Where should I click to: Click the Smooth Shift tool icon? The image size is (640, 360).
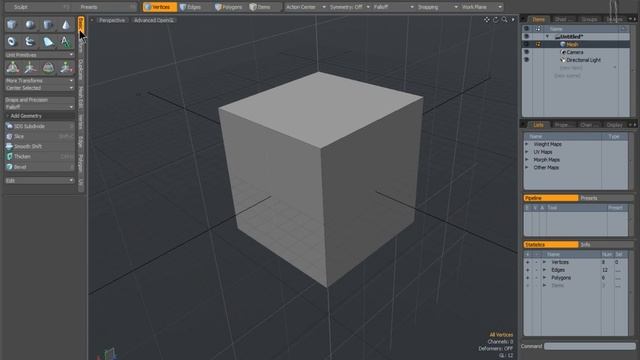[9, 146]
